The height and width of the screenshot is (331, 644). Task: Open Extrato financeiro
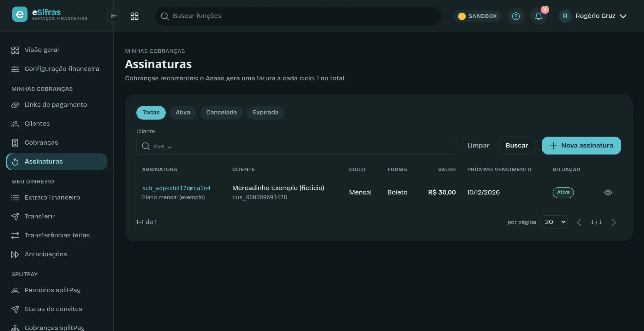pyautogui.click(x=57, y=198)
